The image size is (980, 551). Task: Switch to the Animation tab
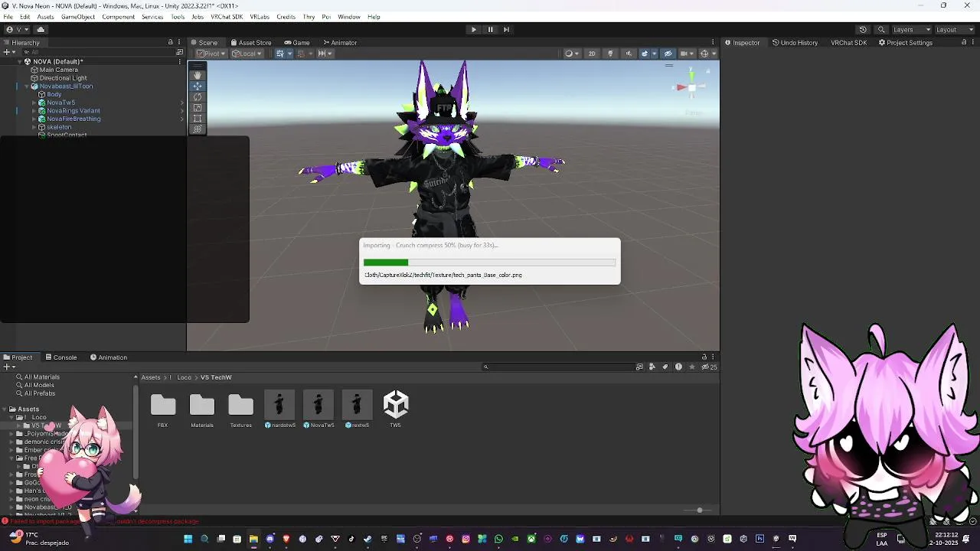coord(108,357)
